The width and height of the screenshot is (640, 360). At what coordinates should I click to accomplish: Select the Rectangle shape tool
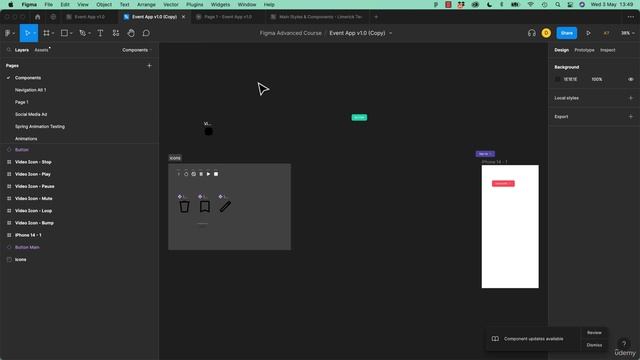tap(64, 33)
